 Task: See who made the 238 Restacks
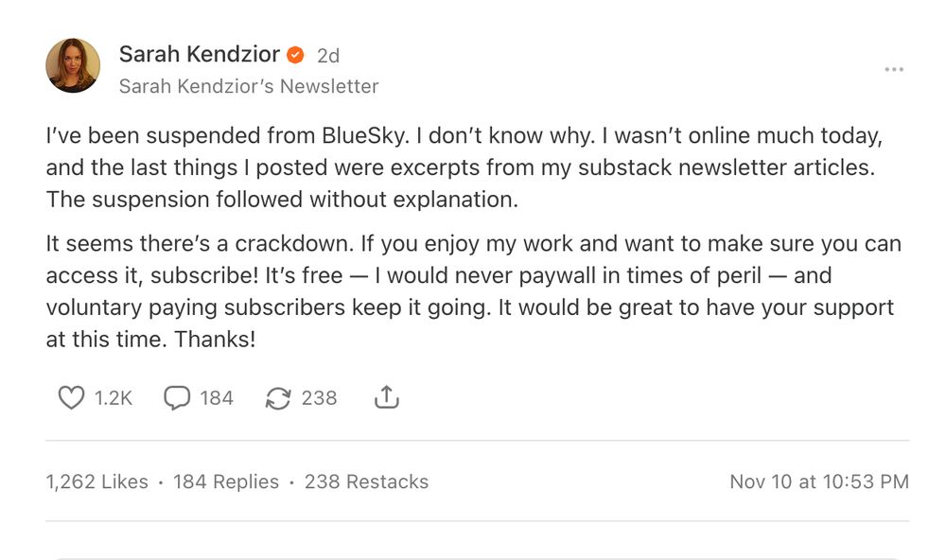point(365,481)
